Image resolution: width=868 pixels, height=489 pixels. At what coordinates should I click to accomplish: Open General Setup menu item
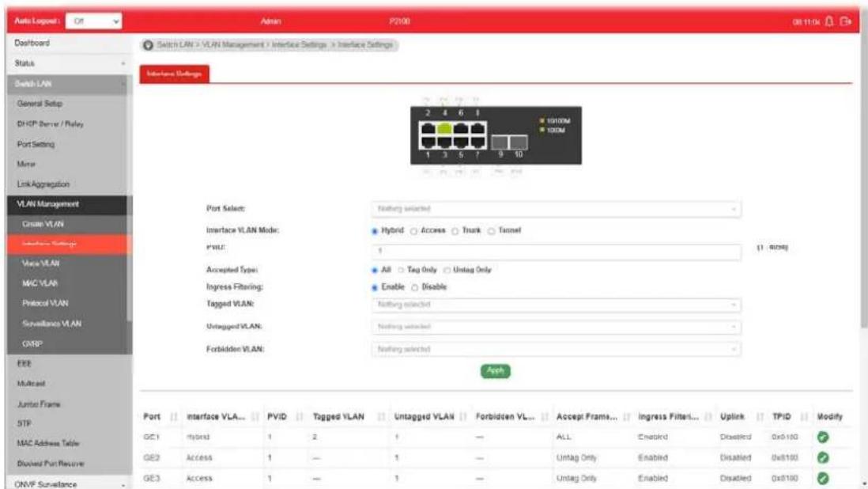[40, 104]
